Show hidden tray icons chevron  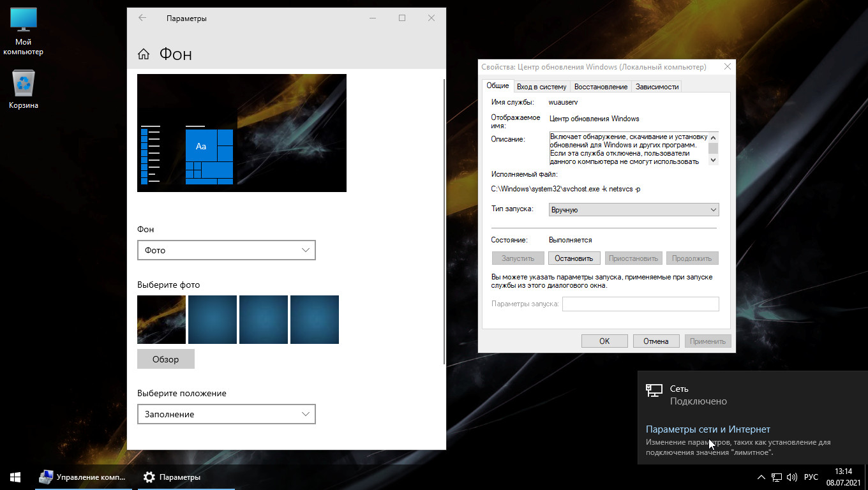pos(761,477)
